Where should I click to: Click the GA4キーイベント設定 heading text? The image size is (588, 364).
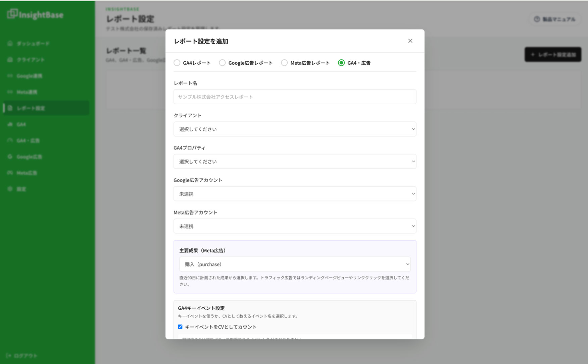point(201,308)
